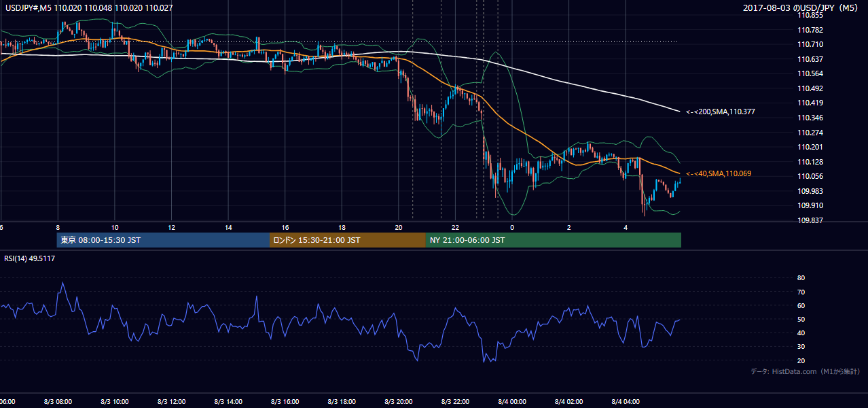Click the 8/3 14:00 bottom time label
This screenshot has height=408, width=868.
click(x=228, y=402)
